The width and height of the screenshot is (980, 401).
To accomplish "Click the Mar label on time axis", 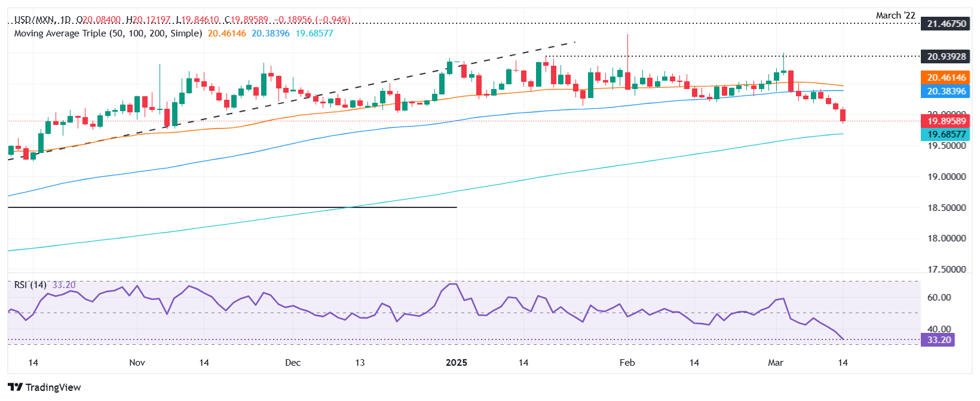I will click(x=776, y=363).
